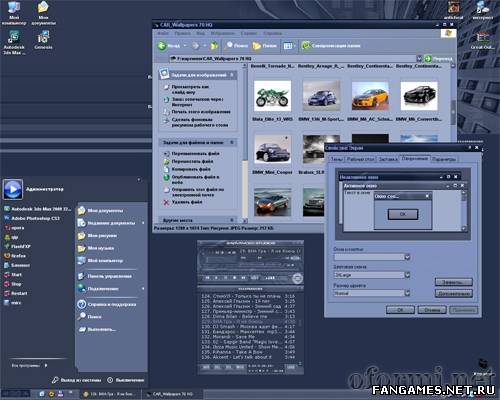Open Search (Поиск) in the Explorer toolbar
500x400 pixels.
236,46
